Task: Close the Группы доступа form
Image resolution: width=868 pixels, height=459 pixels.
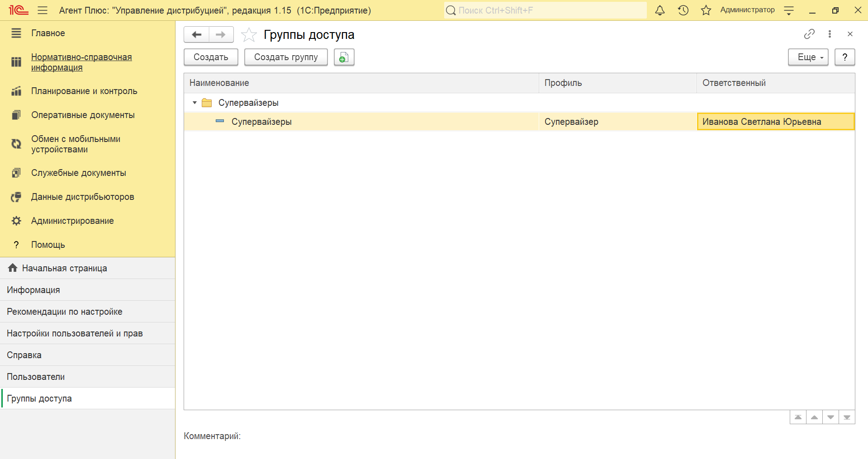Action: pyautogui.click(x=850, y=34)
